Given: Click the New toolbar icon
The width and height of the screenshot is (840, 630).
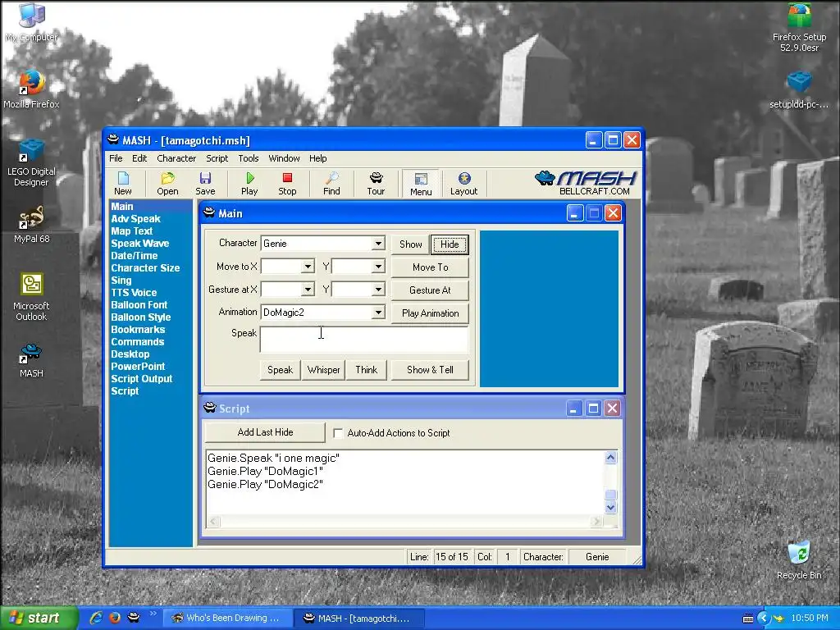Looking at the screenshot, I should [x=123, y=183].
